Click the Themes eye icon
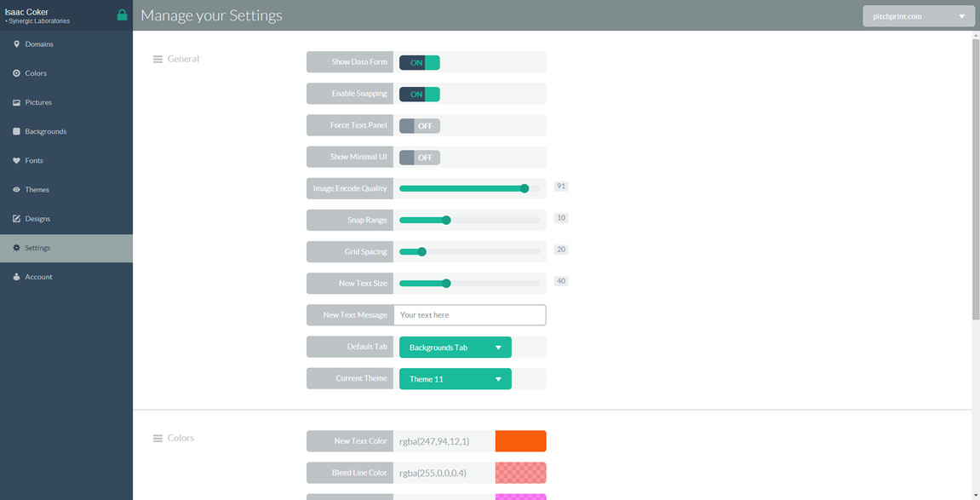This screenshot has height=500, width=980. pos(17,190)
